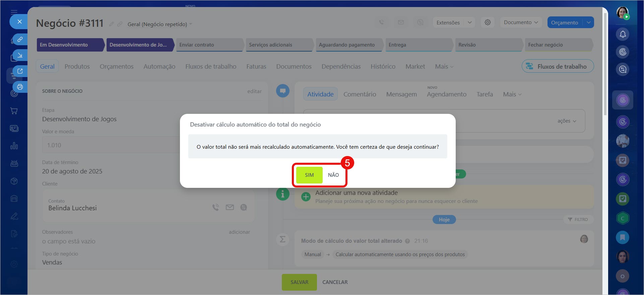The image size is (644, 295).
Task: Close the deal panel with X
Action: pos(19,22)
